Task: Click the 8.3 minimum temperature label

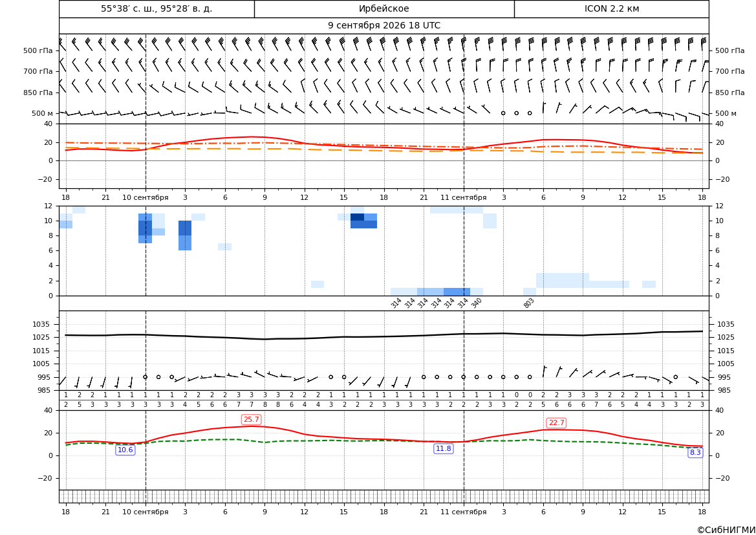Action: [x=695, y=452]
